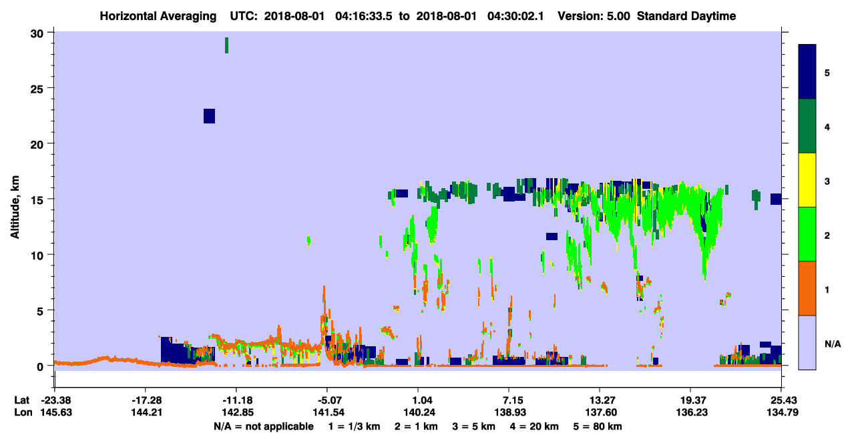The width and height of the screenshot is (868, 445).
Task: Click the 5 altitude tick label
Action: click(x=41, y=310)
